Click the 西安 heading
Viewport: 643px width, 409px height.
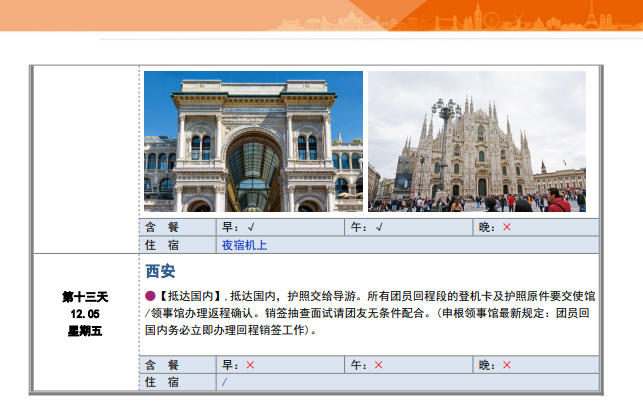click(160, 271)
